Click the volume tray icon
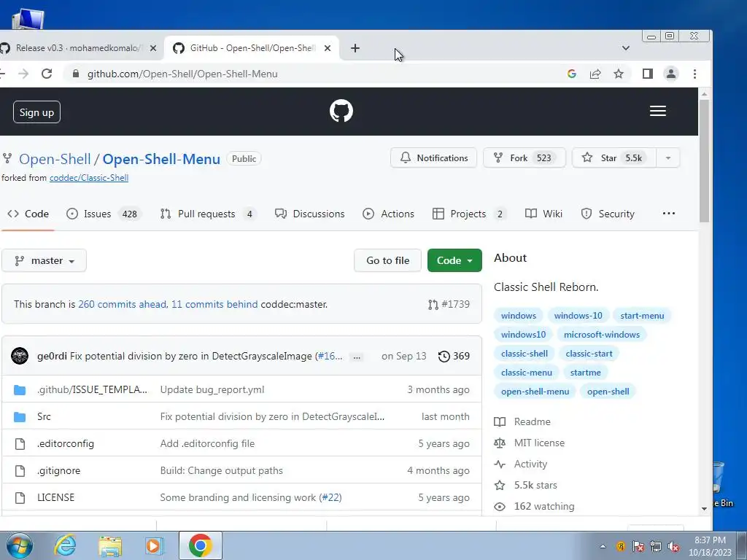Image resolution: width=747 pixels, height=560 pixels. (673, 547)
